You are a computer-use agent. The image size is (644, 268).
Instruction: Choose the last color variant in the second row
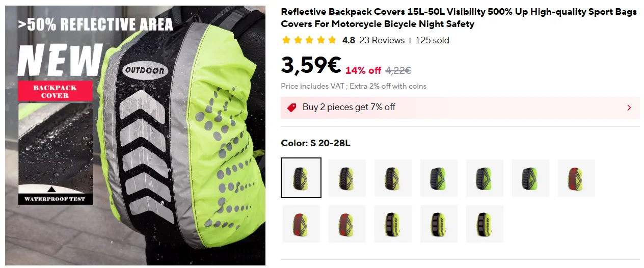(x=485, y=224)
